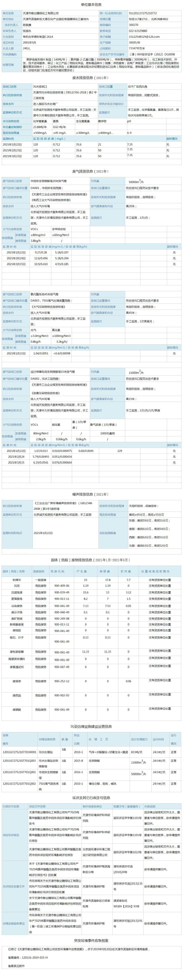Click approval number 津环保许可函[2010]20号

tap(123, 869)
